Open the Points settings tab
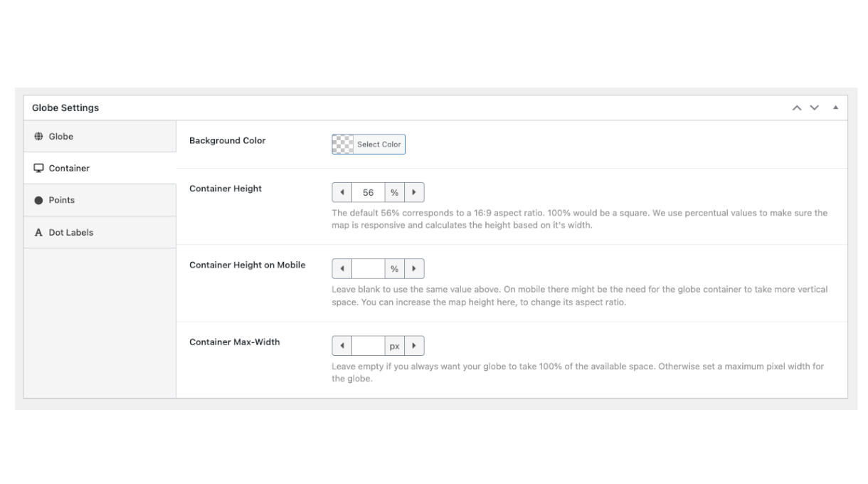 (100, 200)
